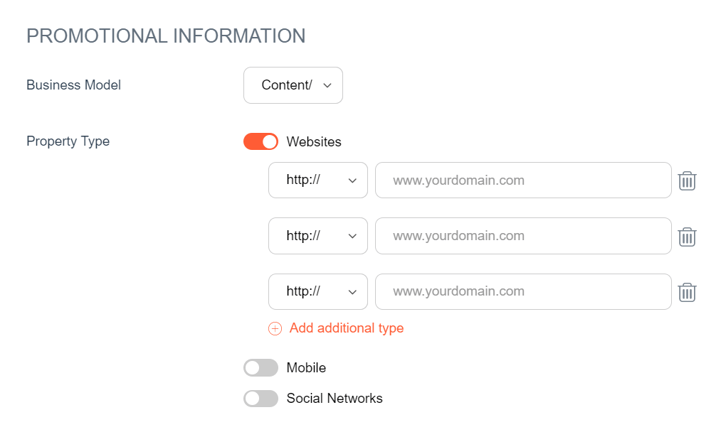The height and width of the screenshot is (432, 726).
Task: Delete the first website row with trash icon
Action: point(687,181)
